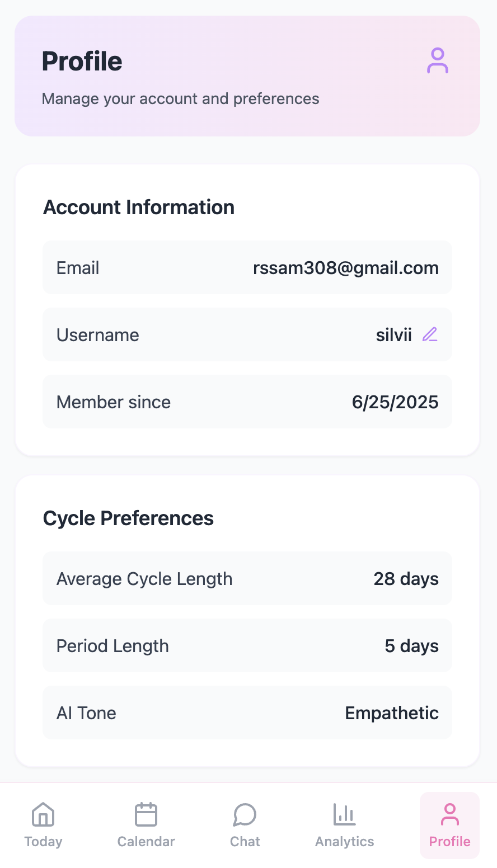Click the Analytics bar chart icon

344,814
